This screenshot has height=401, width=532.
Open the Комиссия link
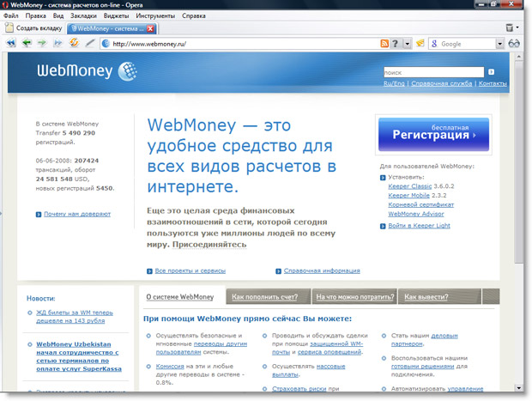(170, 367)
